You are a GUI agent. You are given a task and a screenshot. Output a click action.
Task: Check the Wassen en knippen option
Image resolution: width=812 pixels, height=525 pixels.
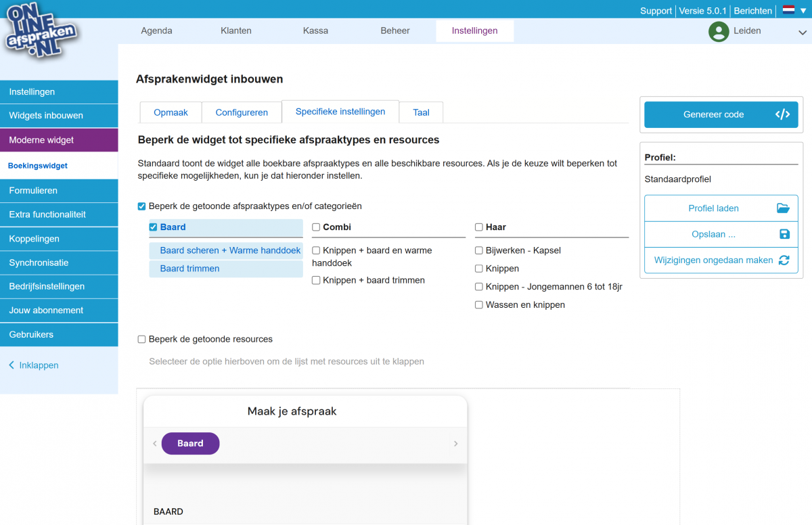click(x=479, y=305)
